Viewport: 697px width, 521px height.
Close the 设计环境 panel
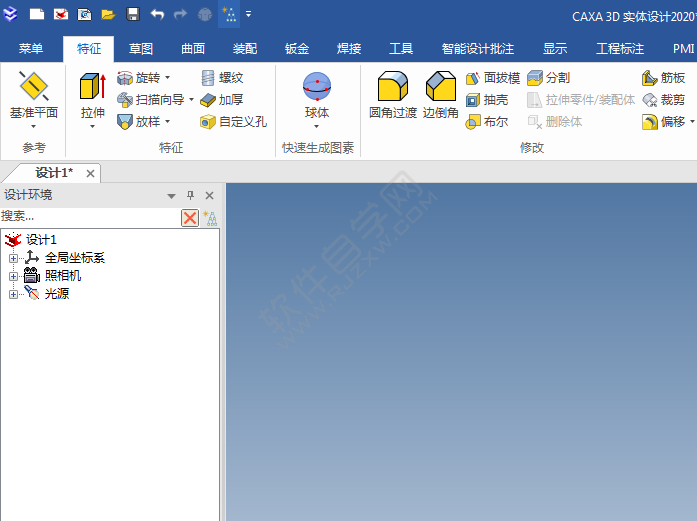click(209, 195)
